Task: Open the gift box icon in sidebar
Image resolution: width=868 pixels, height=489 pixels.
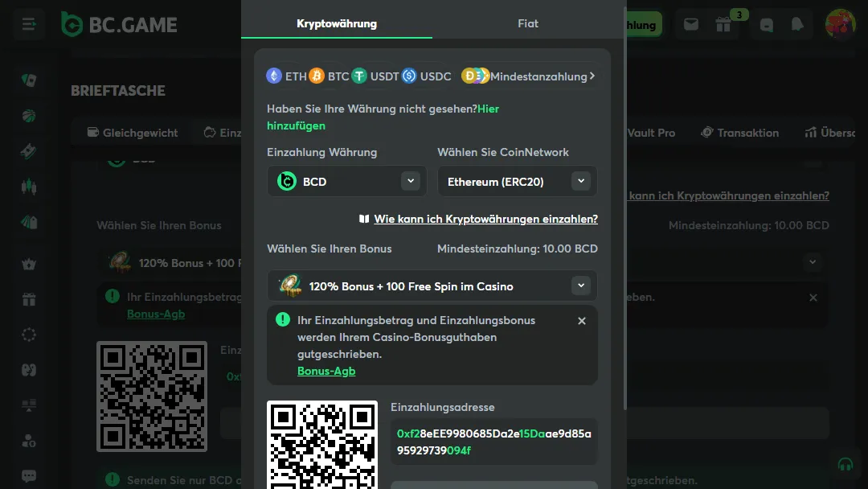Action: click(29, 300)
